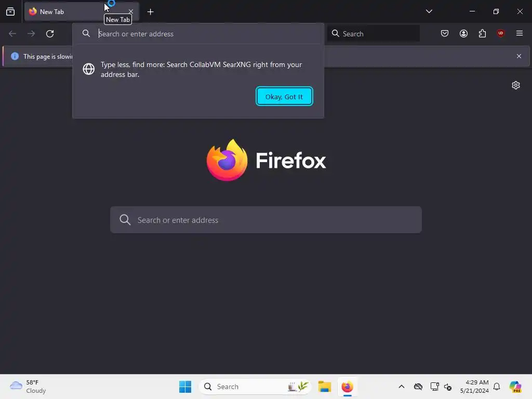Open the Extensions puzzle icon
Image resolution: width=532 pixels, height=399 pixels.
pos(482,33)
